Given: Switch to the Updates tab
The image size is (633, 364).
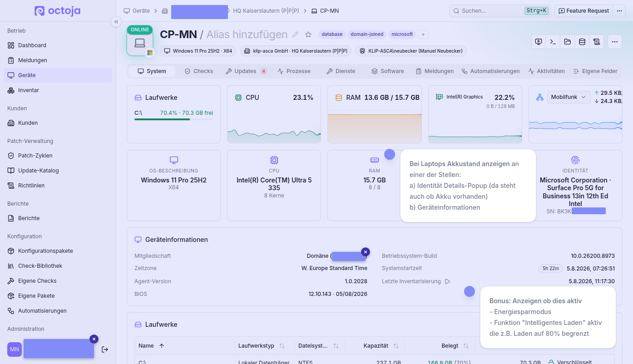Looking at the screenshot, I should point(247,71).
